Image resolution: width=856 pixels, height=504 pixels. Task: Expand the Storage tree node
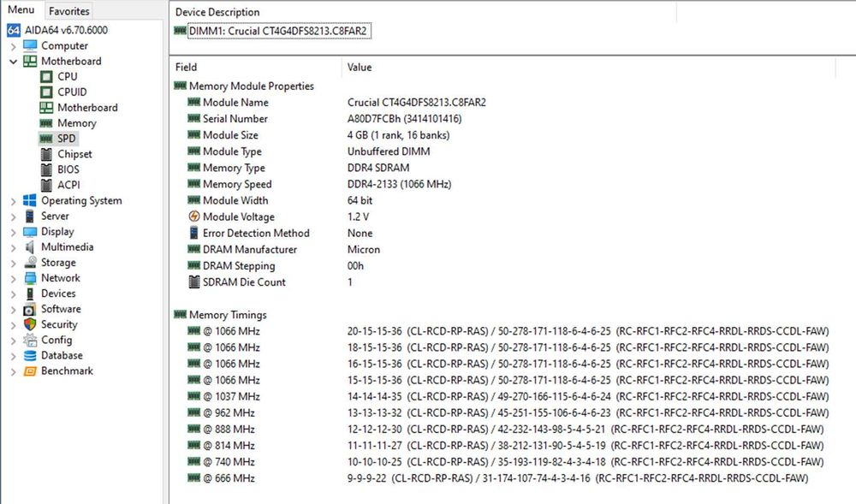[x=14, y=263]
